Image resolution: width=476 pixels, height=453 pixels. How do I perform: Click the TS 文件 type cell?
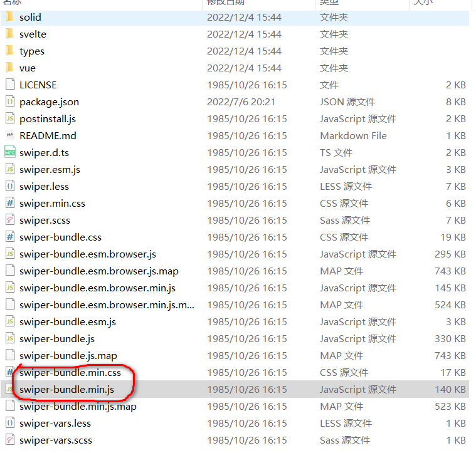(336, 153)
